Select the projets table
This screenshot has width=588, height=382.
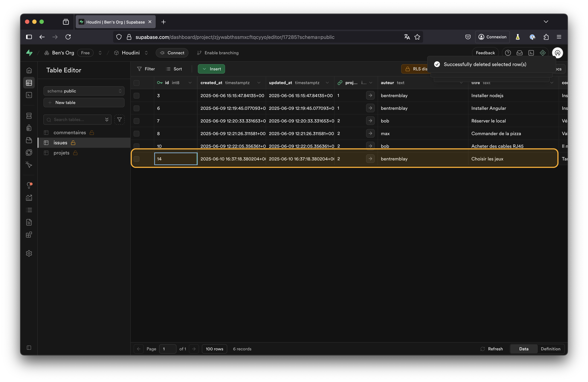(61, 153)
